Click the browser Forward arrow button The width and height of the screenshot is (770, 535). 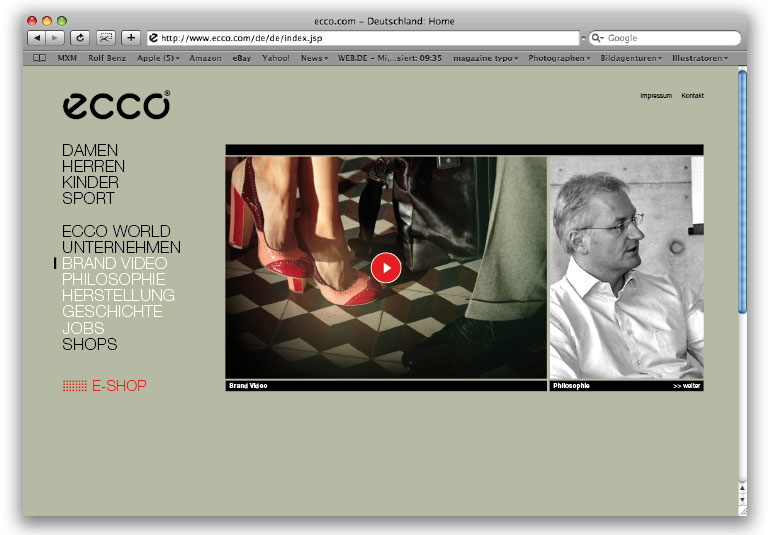[x=55, y=37]
